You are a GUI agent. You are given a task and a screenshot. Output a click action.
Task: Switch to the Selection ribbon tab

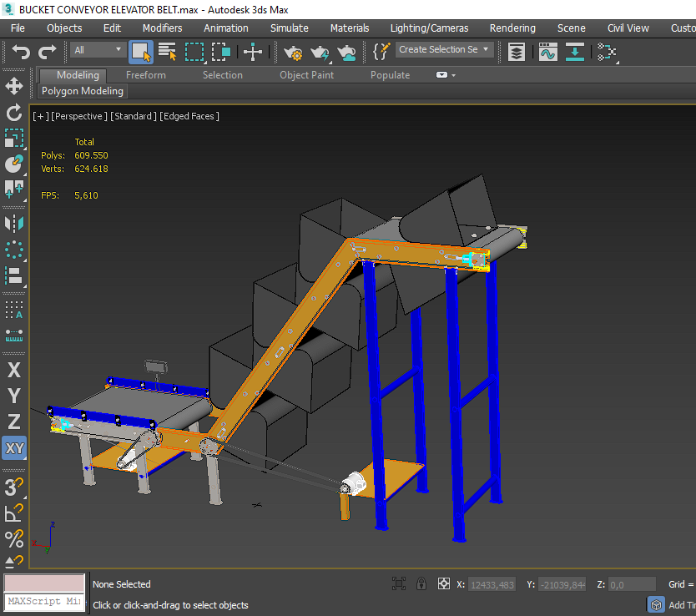point(223,75)
